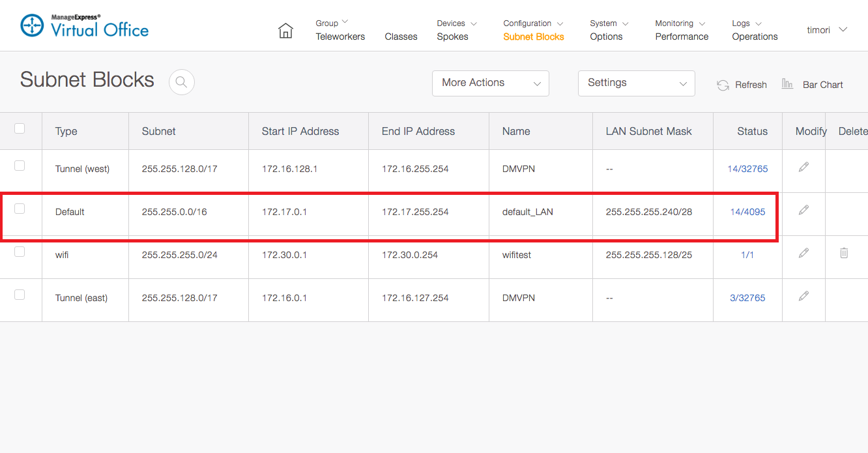Expand the Logs menu chevron
Screen dimensions: 868x453
[x=759, y=23]
